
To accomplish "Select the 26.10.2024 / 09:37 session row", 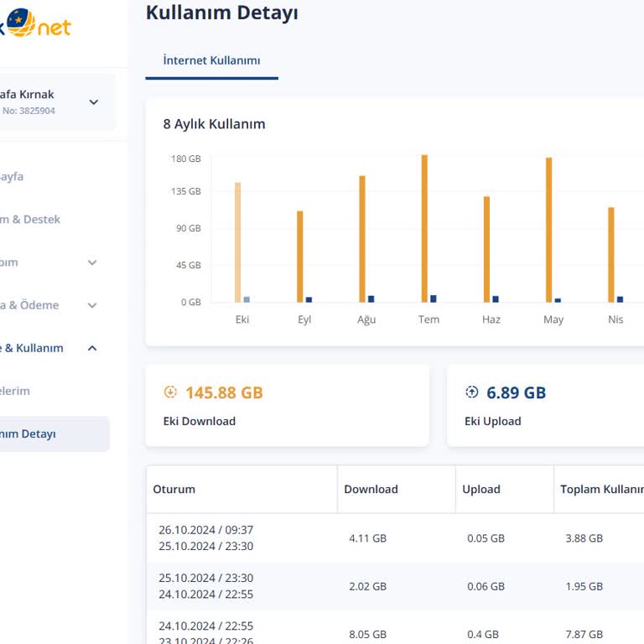I will click(206, 538).
